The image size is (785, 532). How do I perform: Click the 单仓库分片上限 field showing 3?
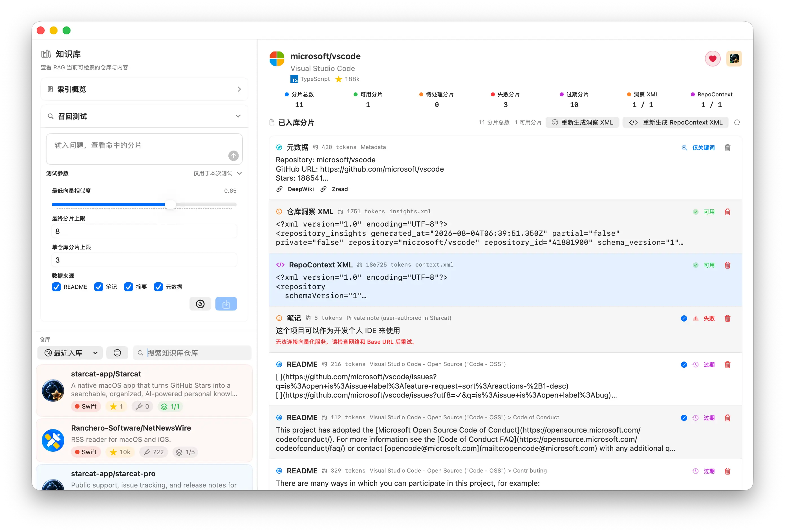pos(144,260)
